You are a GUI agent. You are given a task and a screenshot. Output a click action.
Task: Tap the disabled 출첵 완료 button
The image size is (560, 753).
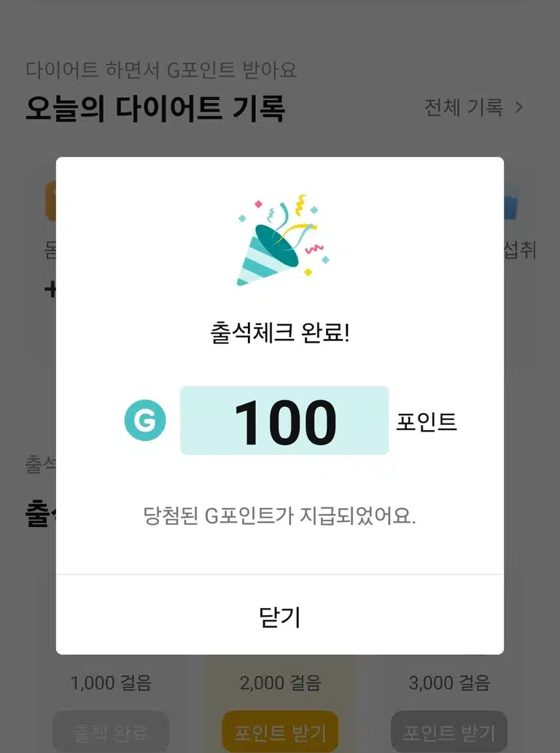coord(111,731)
